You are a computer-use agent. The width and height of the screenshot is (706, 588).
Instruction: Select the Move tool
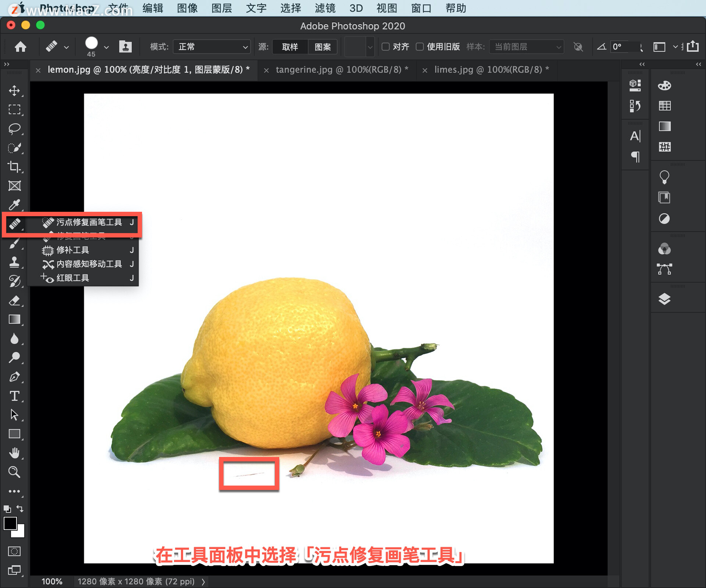click(x=15, y=91)
